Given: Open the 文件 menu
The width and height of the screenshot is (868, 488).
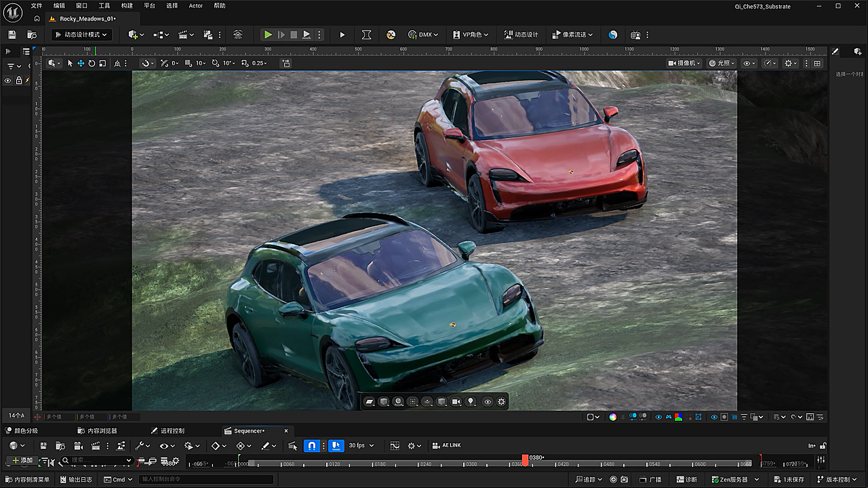Looking at the screenshot, I should 37,5.
